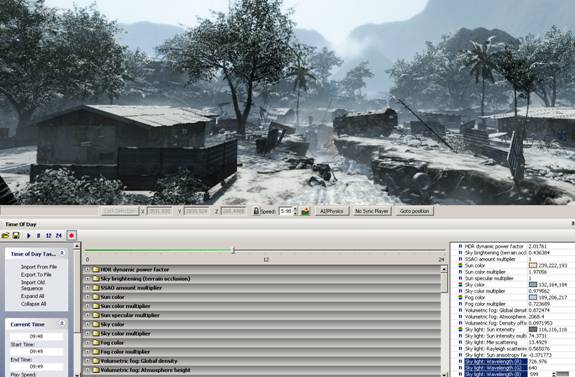The image size is (575, 377).
Task: Save time of day settings with floppy icon
Action: point(16,235)
